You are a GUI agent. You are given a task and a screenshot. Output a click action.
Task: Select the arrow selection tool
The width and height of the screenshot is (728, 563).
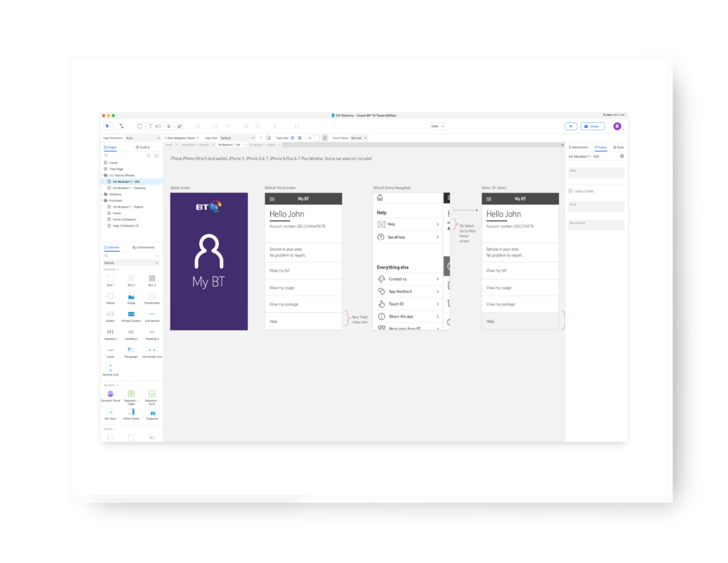point(107,126)
